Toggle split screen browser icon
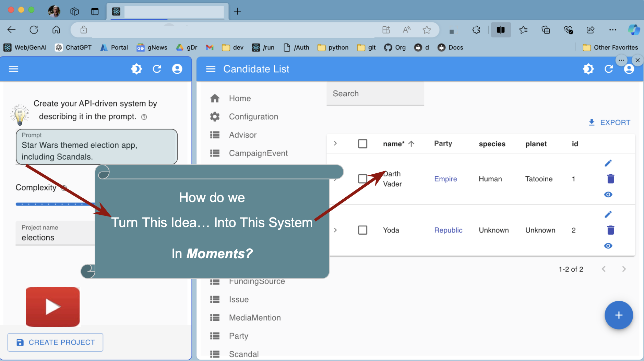This screenshot has width=644, height=361. coord(501,30)
